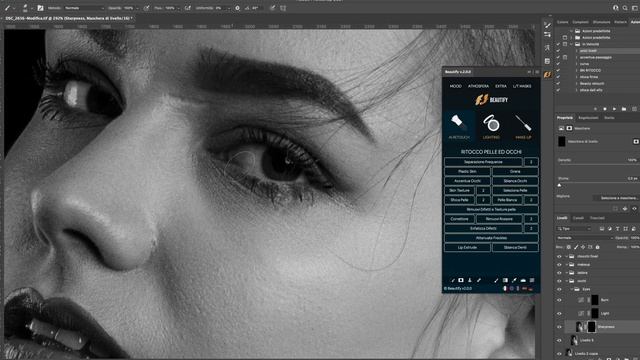Open the Lighting section in Beautify
The width and height of the screenshot is (640, 360).
[491, 126]
